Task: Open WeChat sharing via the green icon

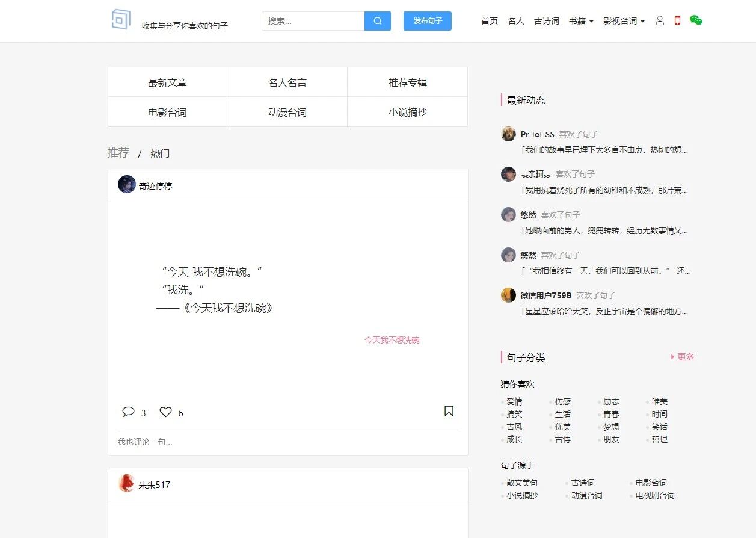Action: [696, 19]
